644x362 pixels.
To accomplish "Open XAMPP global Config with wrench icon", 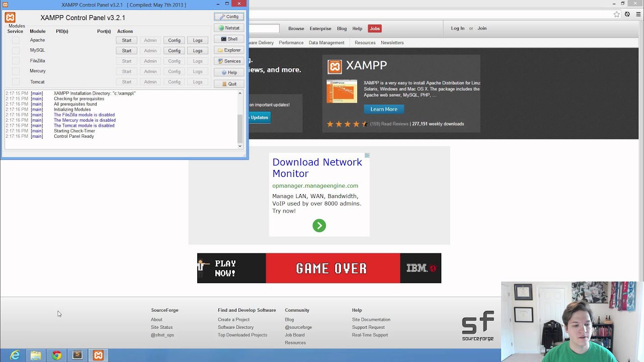I will tap(229, 17).
